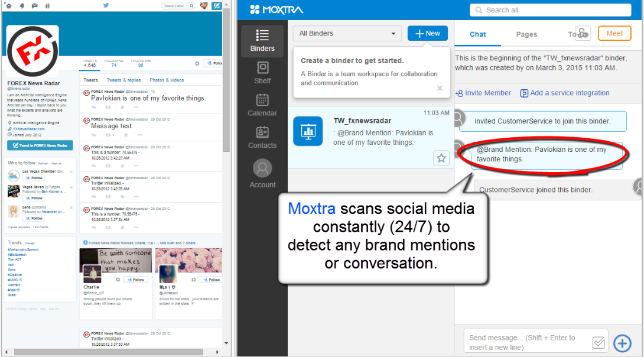The width and height of the screenshot is (644, 357).
Task: Open Twitter discover hashtag icon
Action: pos(47,6)
